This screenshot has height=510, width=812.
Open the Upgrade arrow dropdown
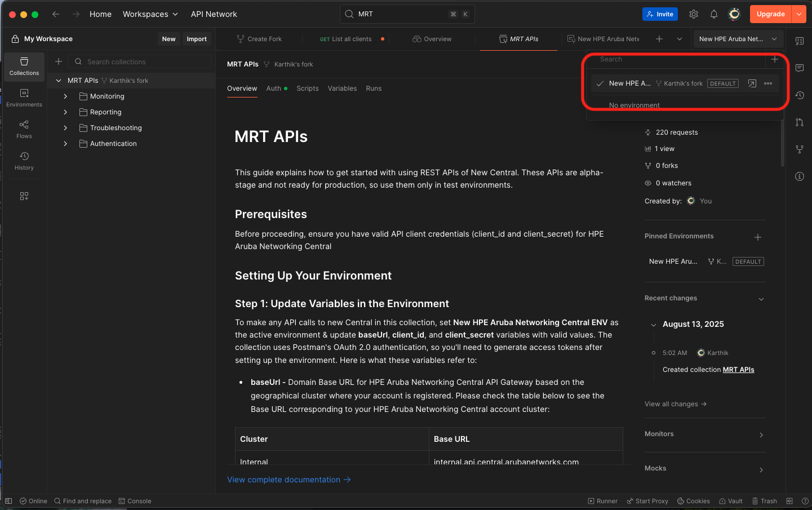[799, 14]
